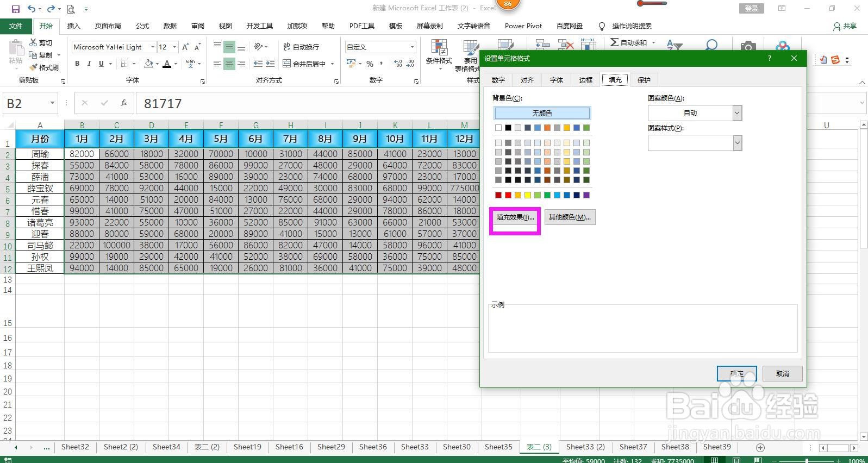Expand the Name Box dropdown arrow
The height and width of the screenshot is (463, 868).
click(52, 103)
